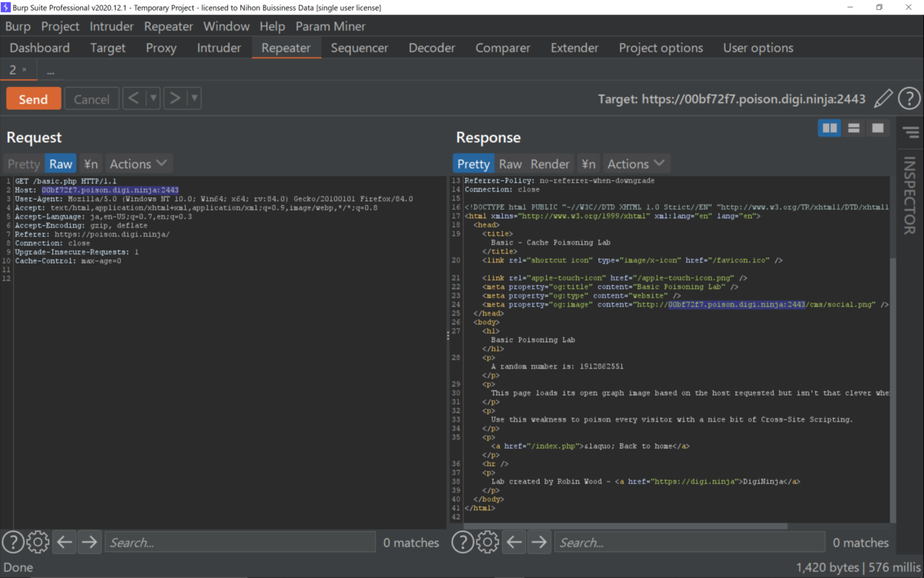Expand forward history dropdown arrow
The width and height of the screenshot is (924, 578).
click(194, 99)
